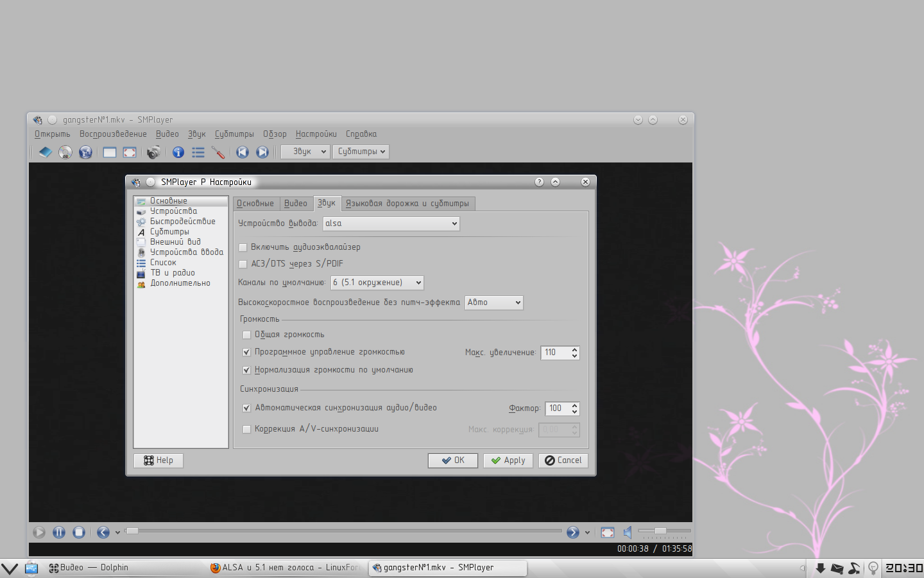Image resolution: width=924 pixels, height=578 pixels.
Task: Enable the Включить аудиоэквалайзер checkbox
Action: click(x=243, y=247)
